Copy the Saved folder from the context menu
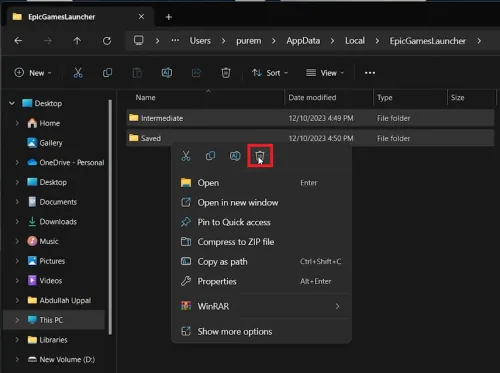The height and width of the screenshot is (373, 500). point(210,156)
